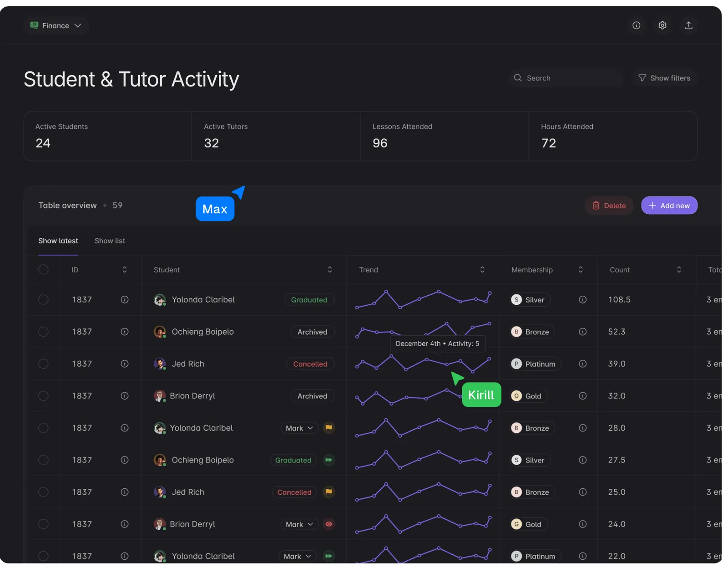Image resolution: width=728 pixels, height=568 pixels.
Task: Click membership info icon in Gold 32.0 row
Action: 582,396
